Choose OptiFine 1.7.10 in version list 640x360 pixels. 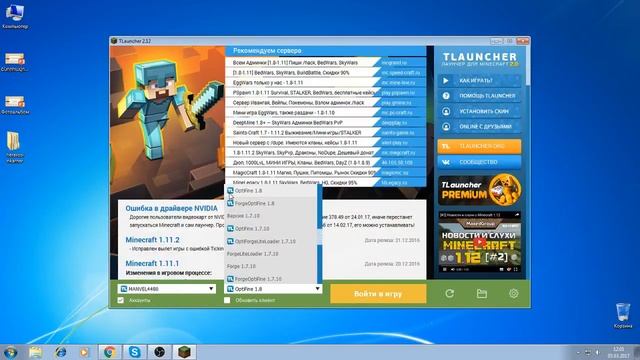point(270,229)
